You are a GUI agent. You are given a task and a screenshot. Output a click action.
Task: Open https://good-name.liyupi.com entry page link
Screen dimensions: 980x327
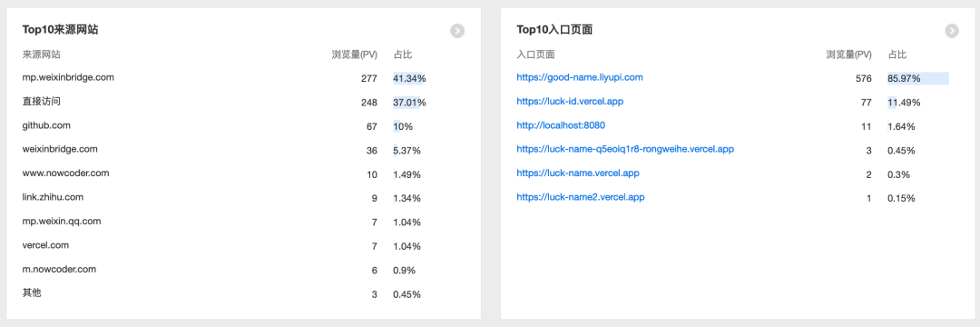(579, 77)
